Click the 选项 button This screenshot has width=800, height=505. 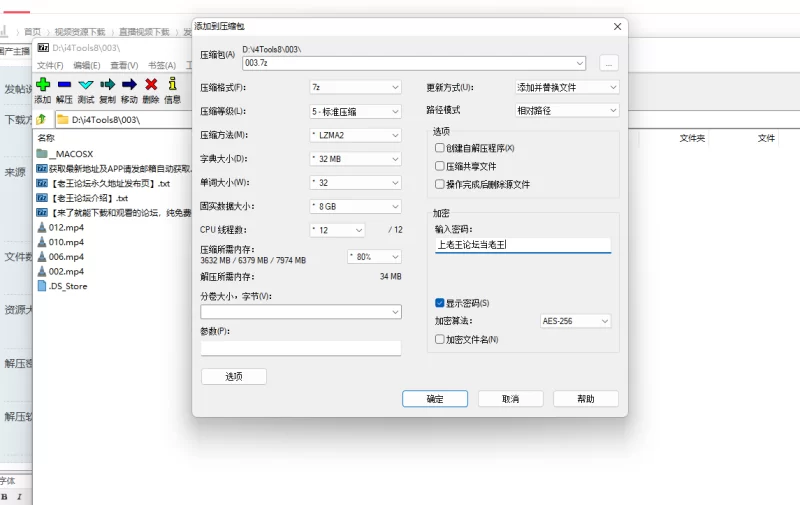click(234, 376)
